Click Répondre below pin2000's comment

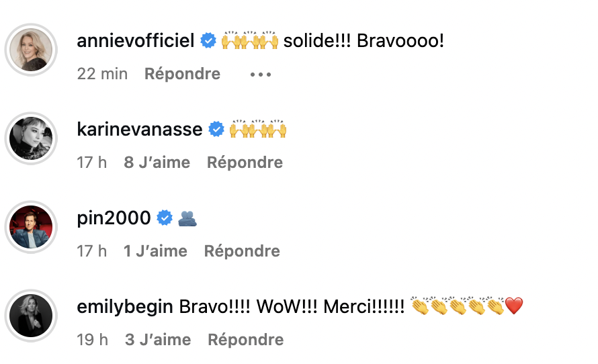[242, 251]
